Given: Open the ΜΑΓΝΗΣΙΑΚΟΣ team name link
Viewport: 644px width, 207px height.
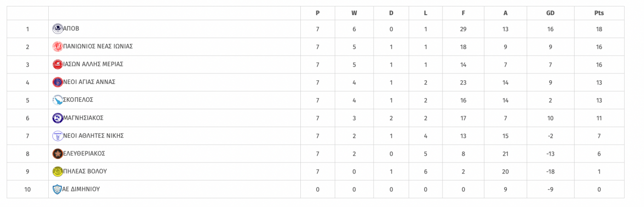Looking at the screenshot, I should 83,118.
